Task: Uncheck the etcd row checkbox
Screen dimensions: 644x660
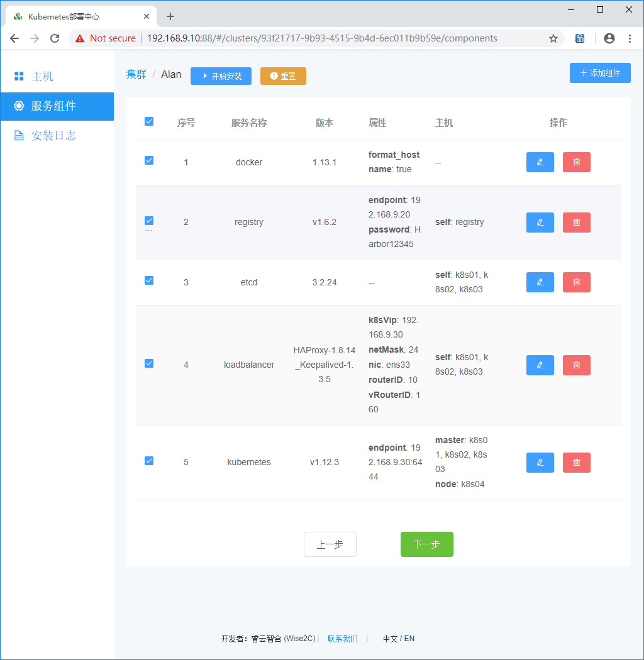Action: point(149,280)
